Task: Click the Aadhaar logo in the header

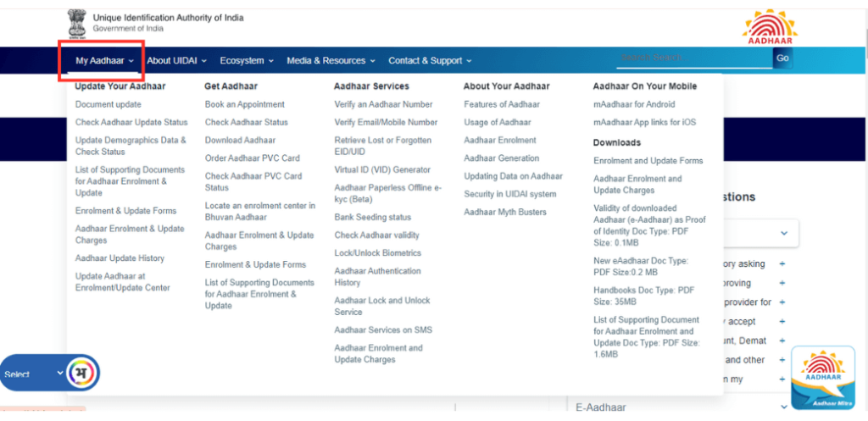Action: [x=770, y=26]
